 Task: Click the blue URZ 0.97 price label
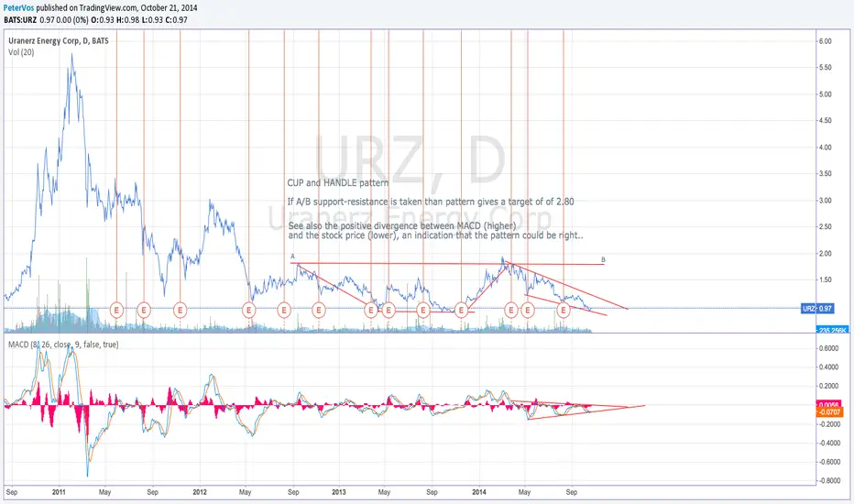(817, 309)
